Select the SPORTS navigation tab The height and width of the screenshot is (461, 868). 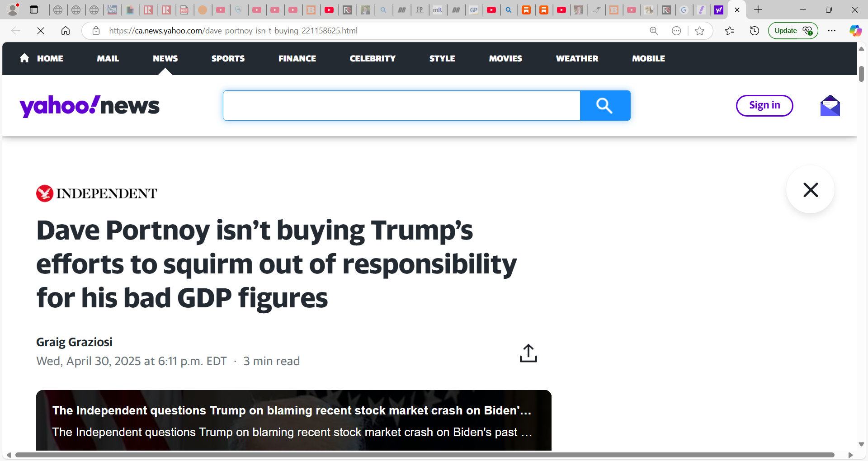[x=228, y=58]
